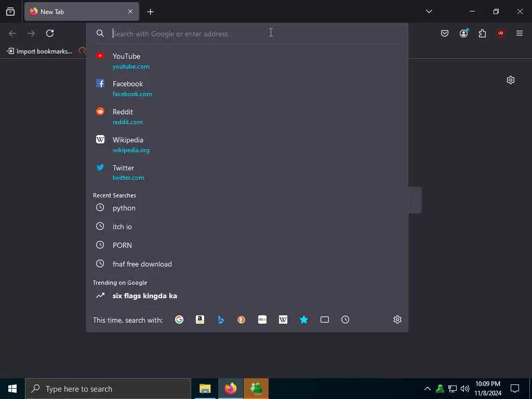Select recent search itch io
Image resolution: width=532 pixels, height=399 pixels.
pos(247,227)
